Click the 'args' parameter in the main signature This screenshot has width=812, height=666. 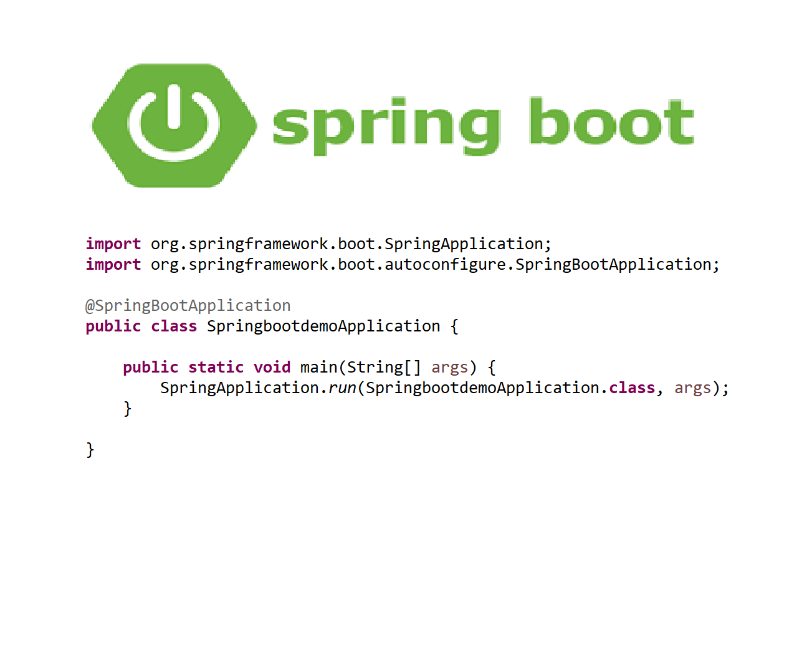[449, 368]
